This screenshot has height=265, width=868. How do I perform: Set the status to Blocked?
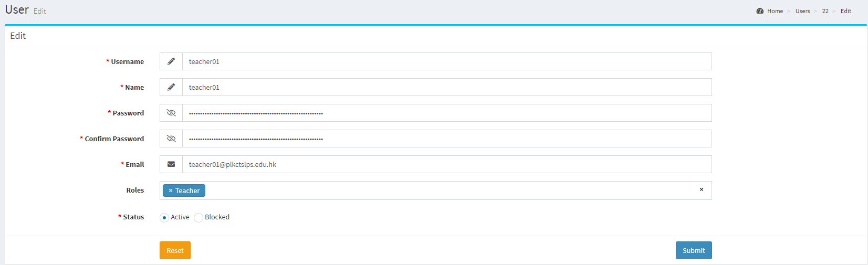click(198, 218)
